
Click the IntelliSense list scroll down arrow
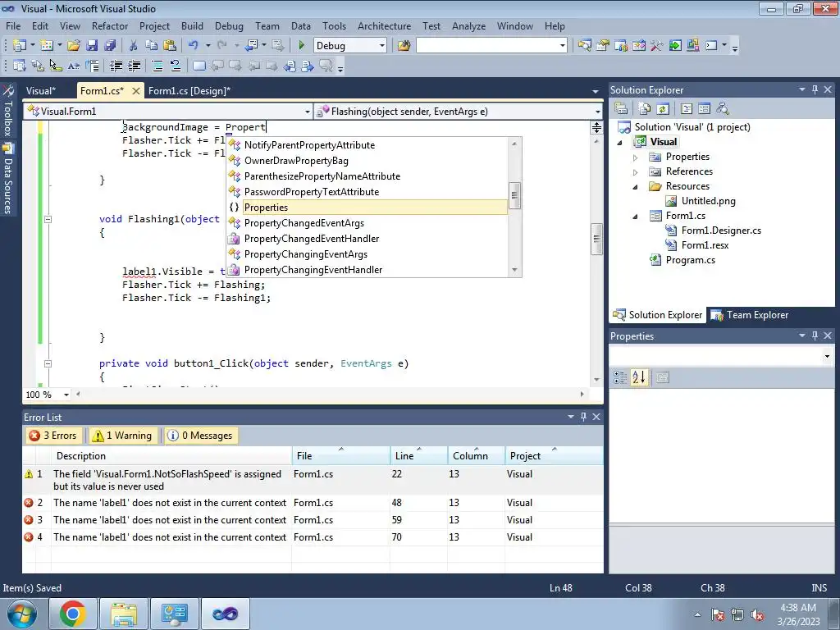pyautogui.click(x=514, y=270)
